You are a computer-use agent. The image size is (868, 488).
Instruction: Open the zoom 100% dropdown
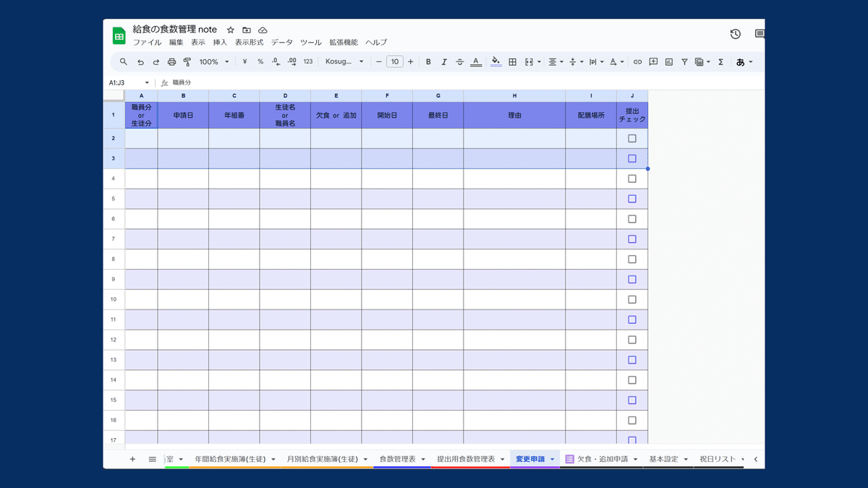tap(214, 62)
